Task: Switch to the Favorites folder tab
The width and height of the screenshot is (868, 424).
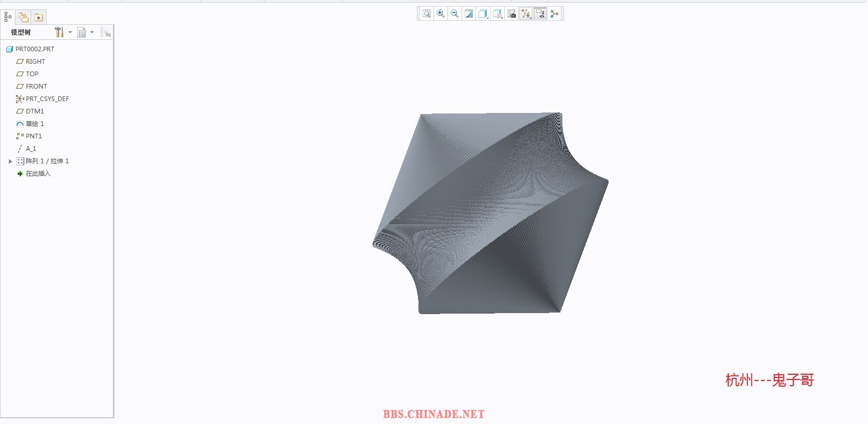Action: (x=39, y=17)
